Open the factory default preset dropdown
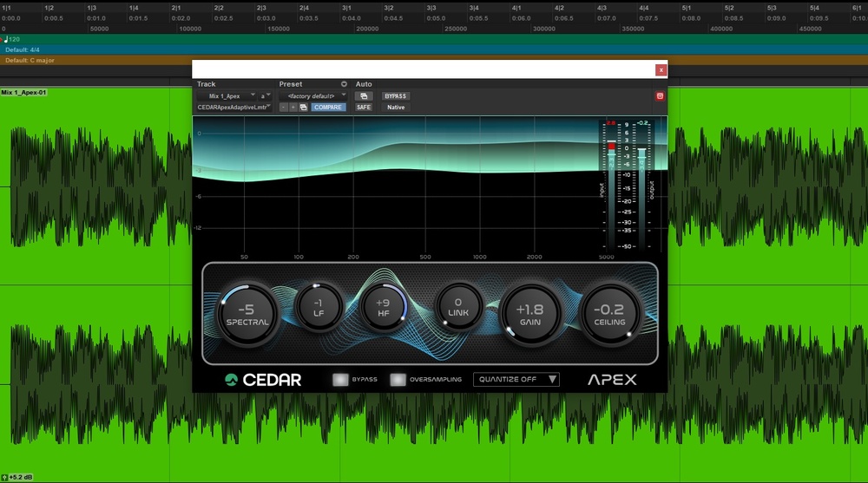The width and height of the screenshot is (868, 483). coord(313,95)
